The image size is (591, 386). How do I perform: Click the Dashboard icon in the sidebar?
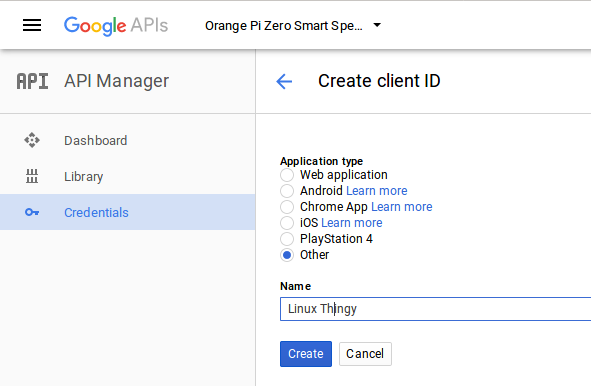pos(32,140)
